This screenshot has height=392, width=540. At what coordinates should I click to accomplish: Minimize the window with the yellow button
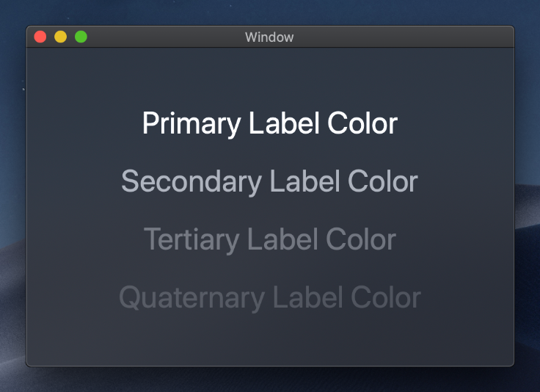61,37
